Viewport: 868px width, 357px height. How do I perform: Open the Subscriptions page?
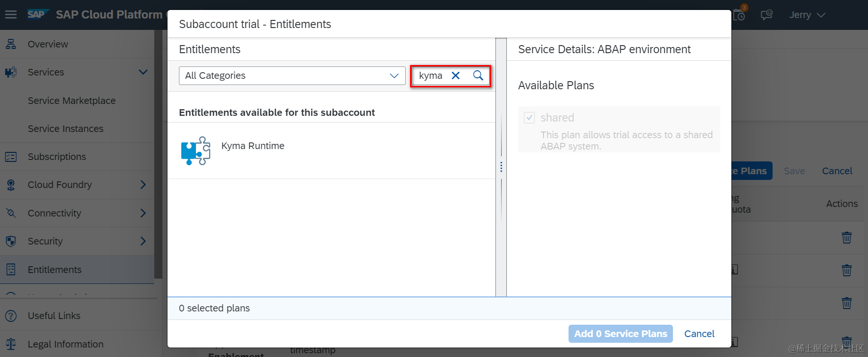coord(57,157)
